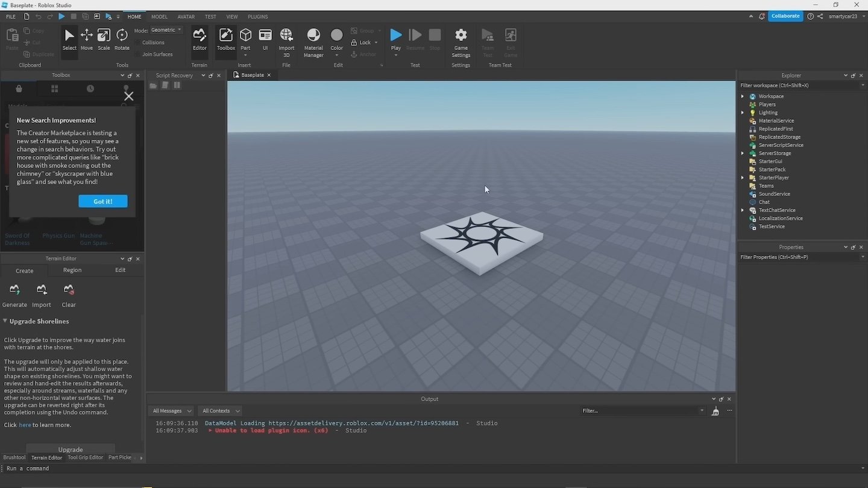The width and height of the screenshot is (868, 488).
Task: Expand the Lighting node in Explorer
Action: point(743,113)
